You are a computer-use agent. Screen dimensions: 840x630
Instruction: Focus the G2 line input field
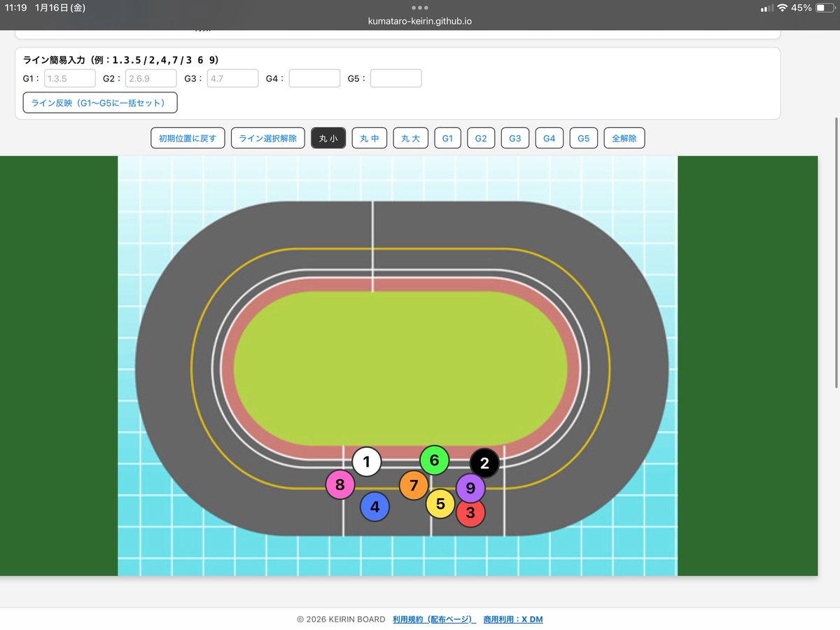point(151,78)
